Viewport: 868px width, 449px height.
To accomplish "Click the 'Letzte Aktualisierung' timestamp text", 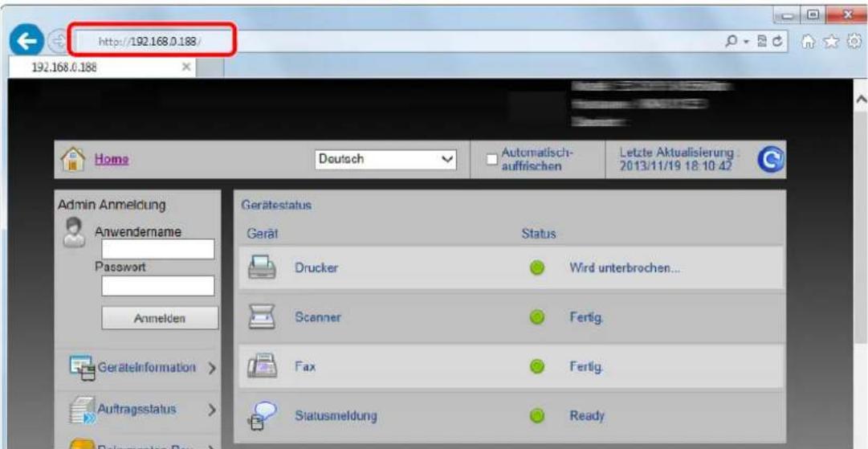I will point(678,159).
